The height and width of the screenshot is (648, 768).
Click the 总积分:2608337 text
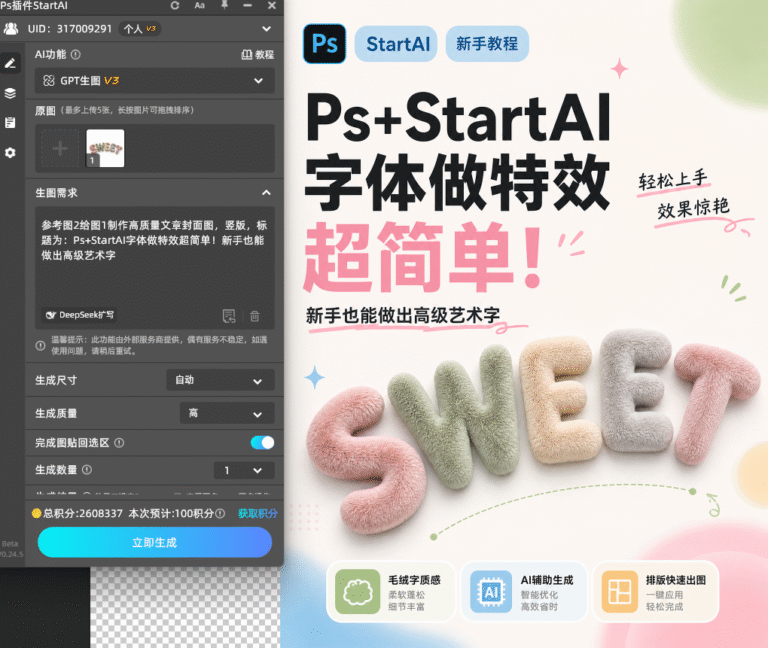pyautogui.click(x=82, y=513)
